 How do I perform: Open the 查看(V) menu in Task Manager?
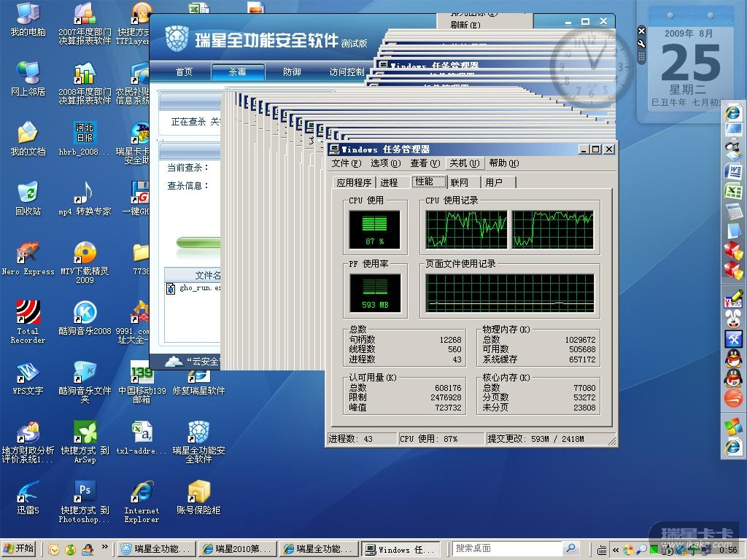click(424, 163)
